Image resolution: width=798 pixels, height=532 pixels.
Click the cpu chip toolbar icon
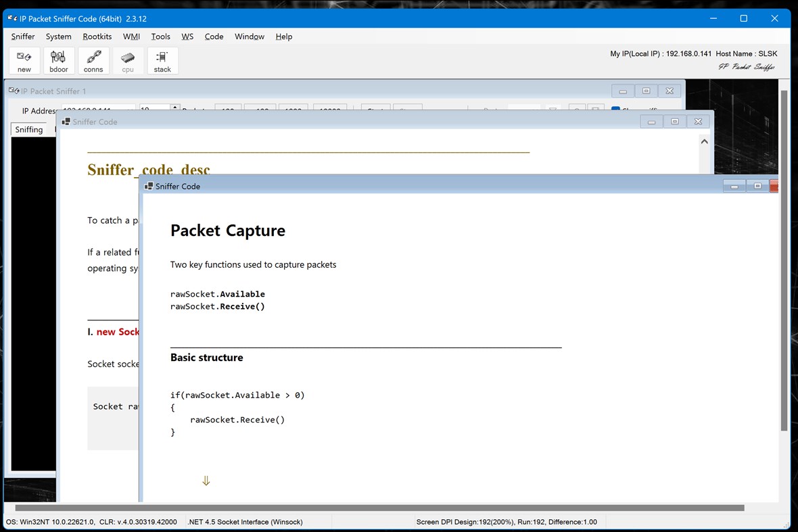(x=128, y=60)
